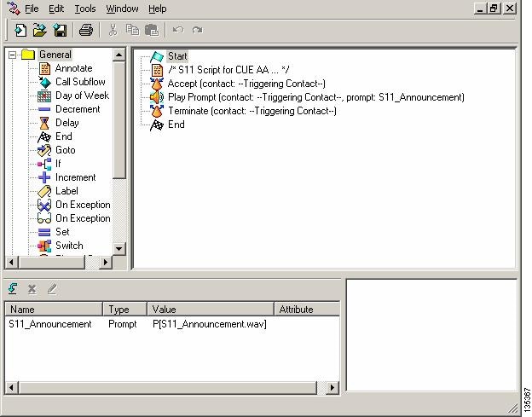This screenshot has width=532, height=417.
Task: Collapse the General palette folder
Action: click(x=12, y=55)
